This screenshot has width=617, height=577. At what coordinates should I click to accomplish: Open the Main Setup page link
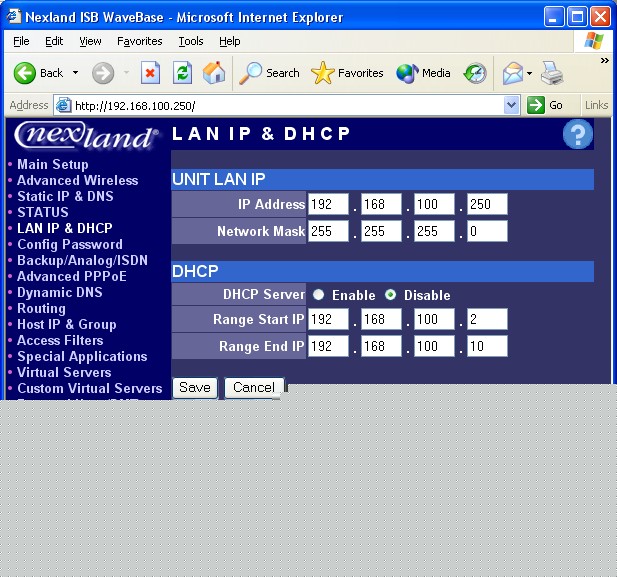(x=53, y=164)
